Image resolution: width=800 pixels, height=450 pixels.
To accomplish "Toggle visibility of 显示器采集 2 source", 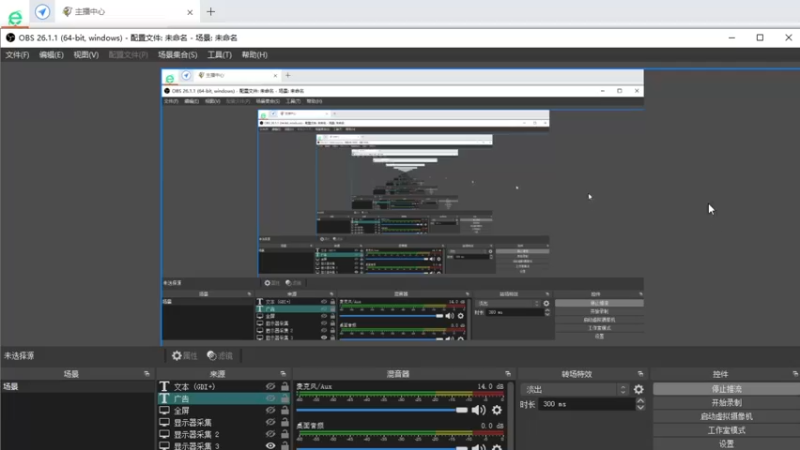I will (x=270, y=434).
